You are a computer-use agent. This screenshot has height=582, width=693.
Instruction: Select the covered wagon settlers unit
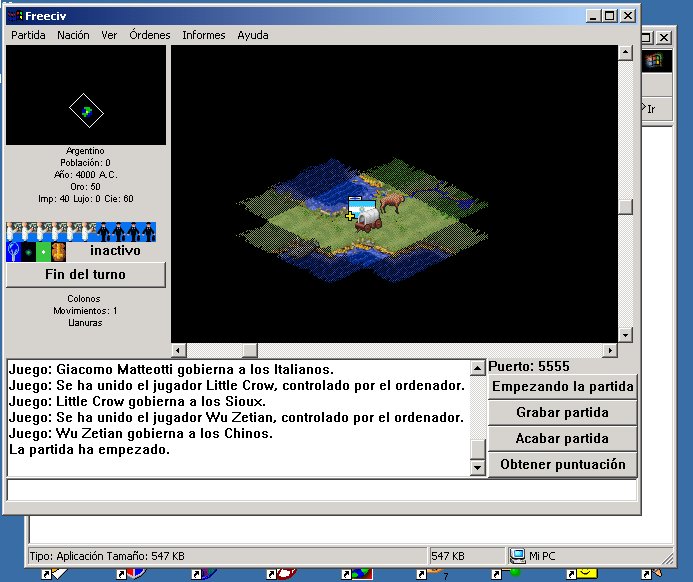[367, 217]
